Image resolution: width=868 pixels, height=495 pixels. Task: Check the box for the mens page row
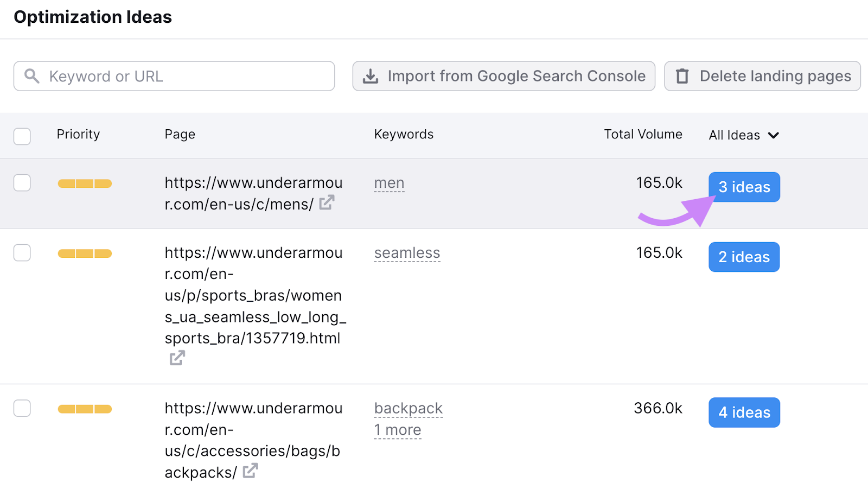pyautogui.click(x=22, y=183)
